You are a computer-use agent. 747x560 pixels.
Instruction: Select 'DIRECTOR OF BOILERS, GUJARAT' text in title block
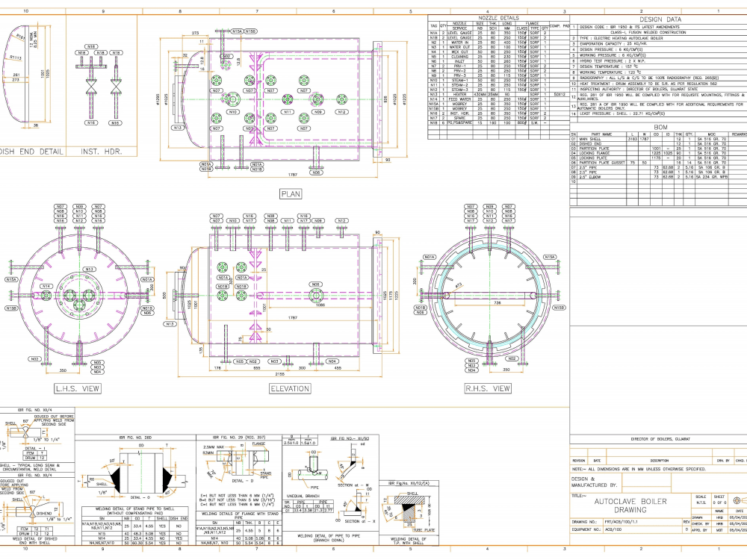pyautogui.click(x=660, y=439)
